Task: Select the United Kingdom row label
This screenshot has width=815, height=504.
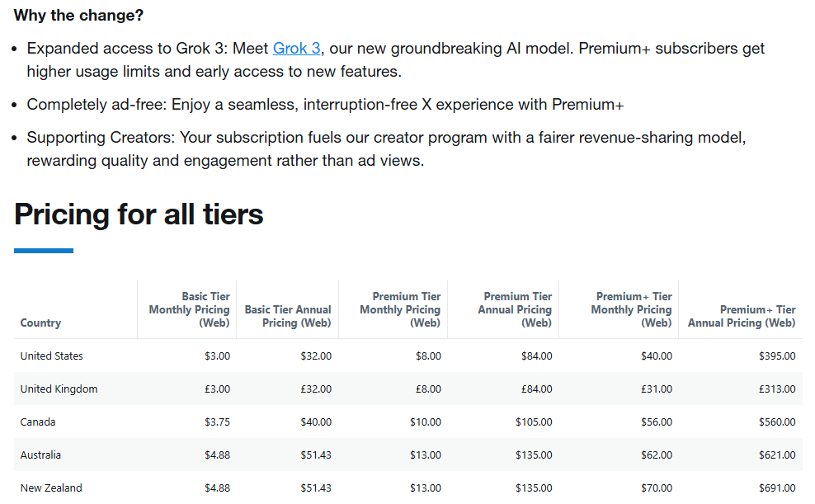Action: coord(59,389)
